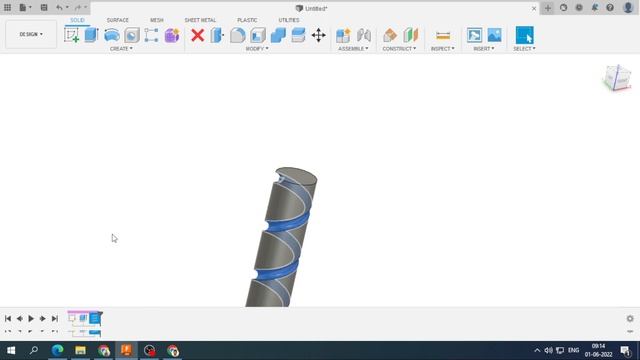Viewport: 640px width, 360px height.
Task: Open the user profile avatar
Action: 628,8
